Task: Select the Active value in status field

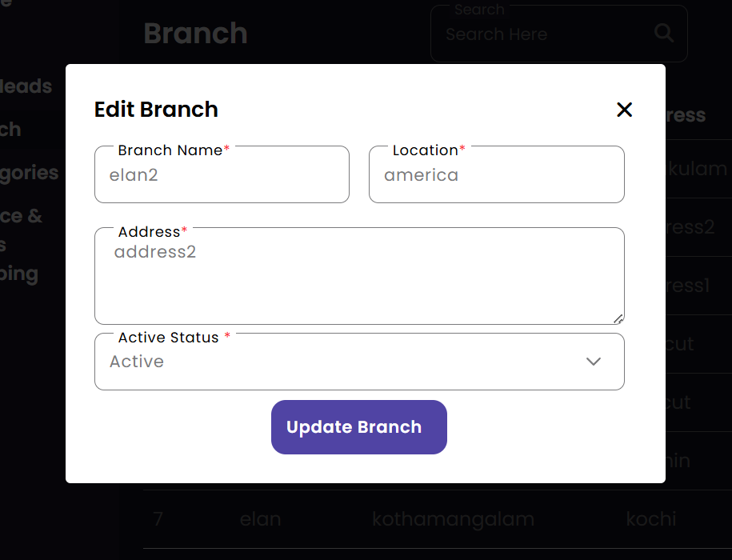Action: coord(137,362)
